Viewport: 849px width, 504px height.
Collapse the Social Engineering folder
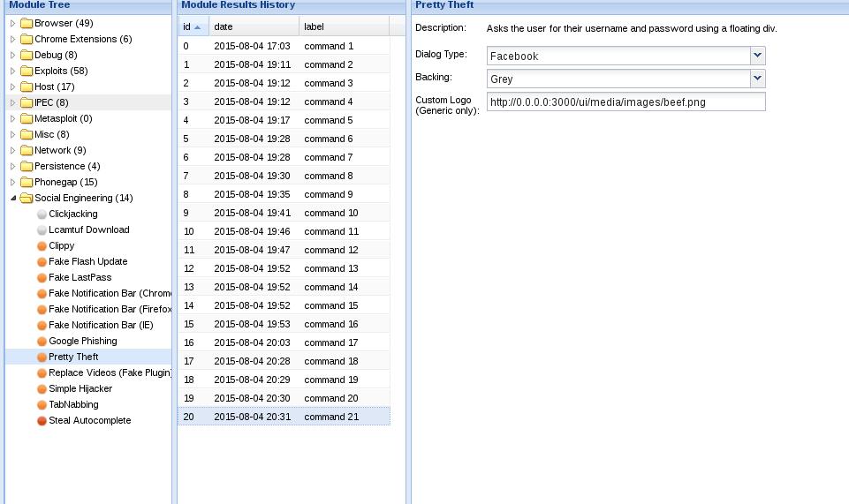13,199
